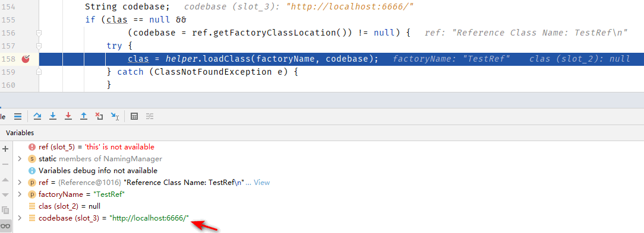Expand the ref Reference@1016 variable
Viewport: 644px width, 233px height.
tap(19, 182)
